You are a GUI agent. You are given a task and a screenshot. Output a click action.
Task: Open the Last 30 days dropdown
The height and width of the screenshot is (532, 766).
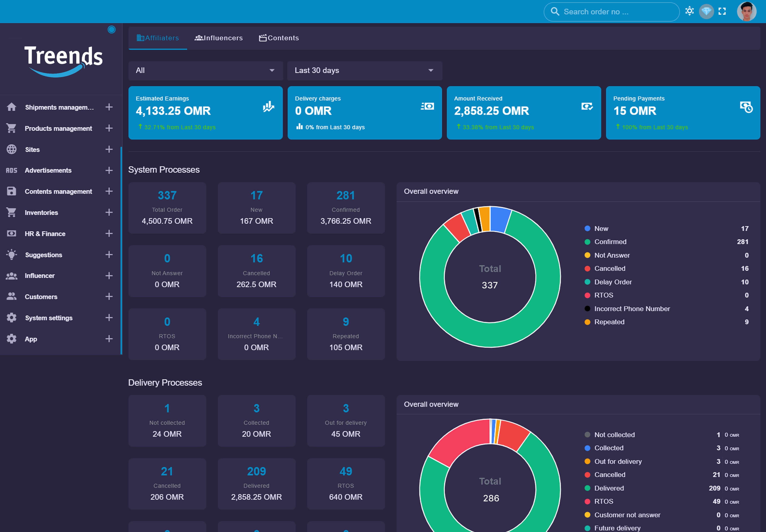(x=365, y=70)
